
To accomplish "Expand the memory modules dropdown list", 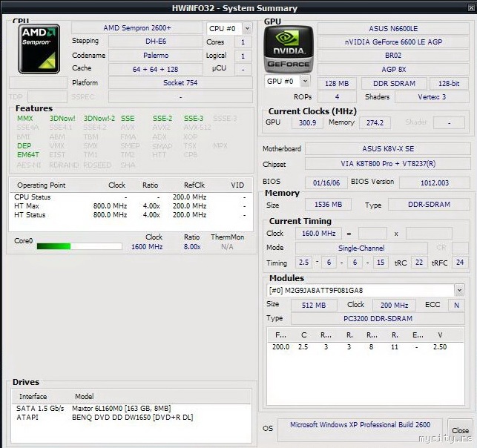I will pos(459,291).
